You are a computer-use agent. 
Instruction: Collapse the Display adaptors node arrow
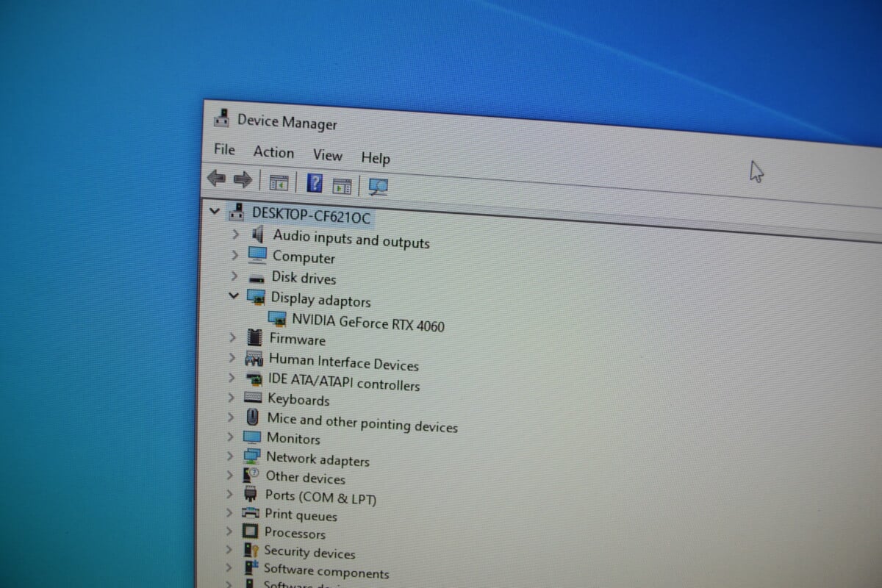pyautogui.click(x=234, y=295)
